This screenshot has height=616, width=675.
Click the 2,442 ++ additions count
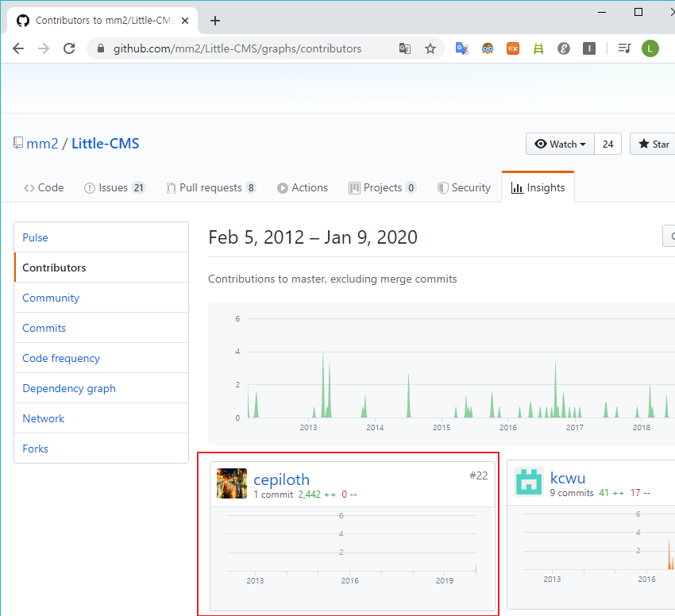tap(317, 495)
